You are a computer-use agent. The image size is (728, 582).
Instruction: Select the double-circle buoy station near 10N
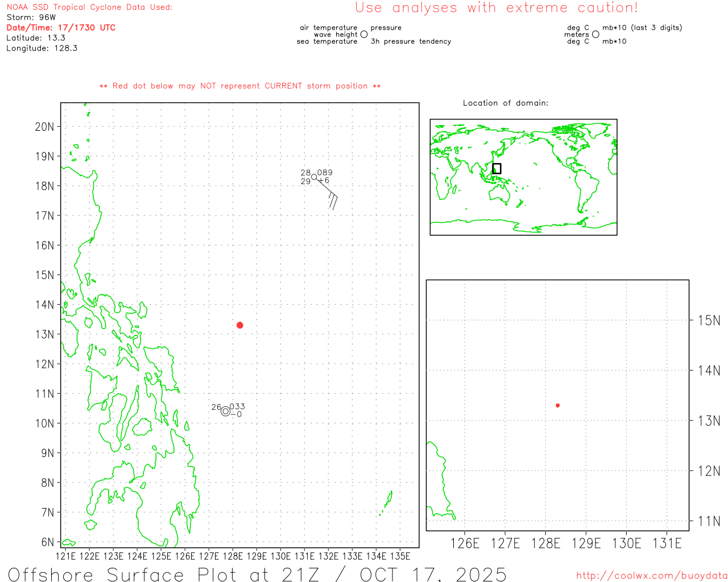coord(226,411)
